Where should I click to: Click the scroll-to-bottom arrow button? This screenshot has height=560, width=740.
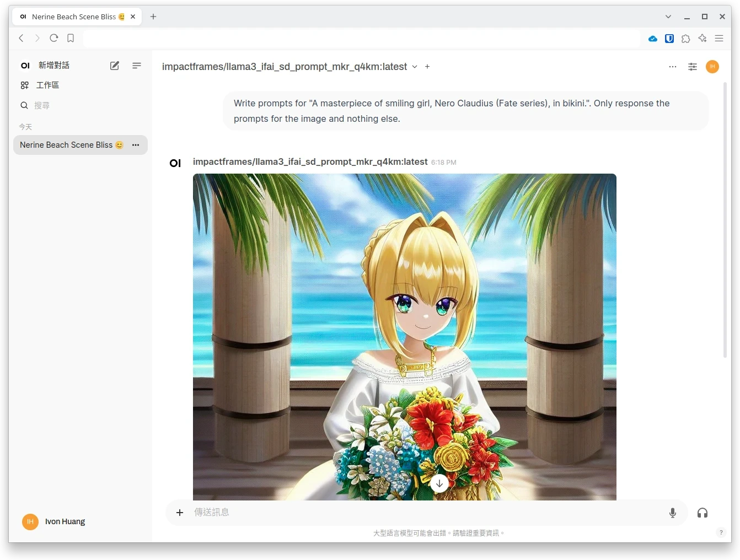[x=439, y=483]
